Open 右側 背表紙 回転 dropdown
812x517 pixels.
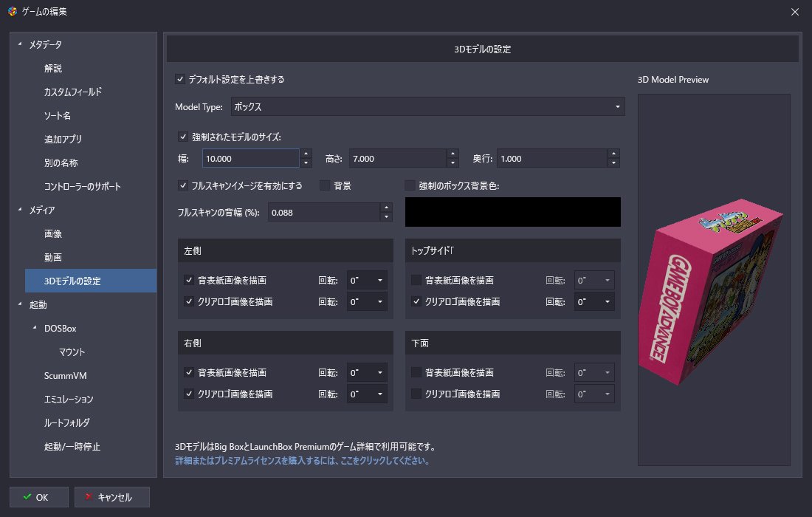367,372
